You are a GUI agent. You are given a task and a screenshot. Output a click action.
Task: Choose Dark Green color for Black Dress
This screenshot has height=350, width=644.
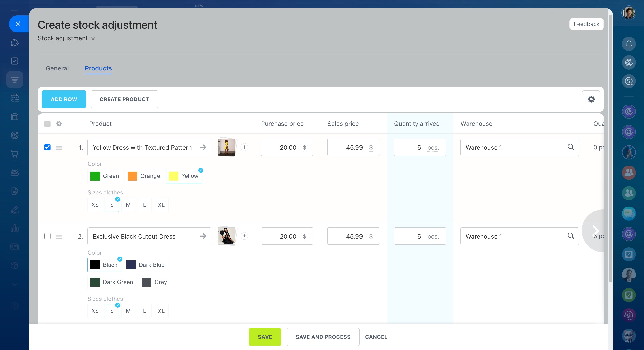click(112, 282)
